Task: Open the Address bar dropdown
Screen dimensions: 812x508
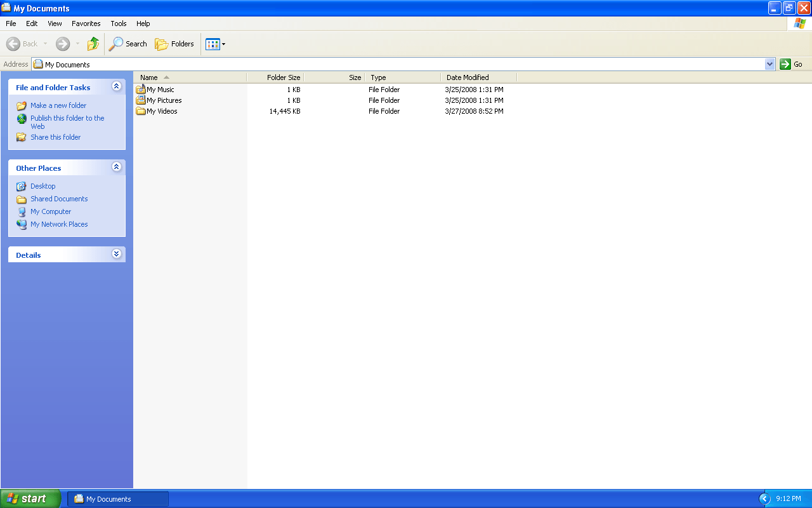Action: (x=769, y=63)
